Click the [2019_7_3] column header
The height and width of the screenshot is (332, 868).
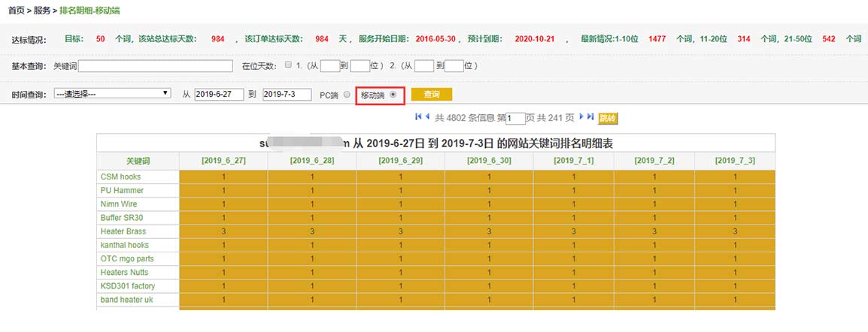(735, 161)
